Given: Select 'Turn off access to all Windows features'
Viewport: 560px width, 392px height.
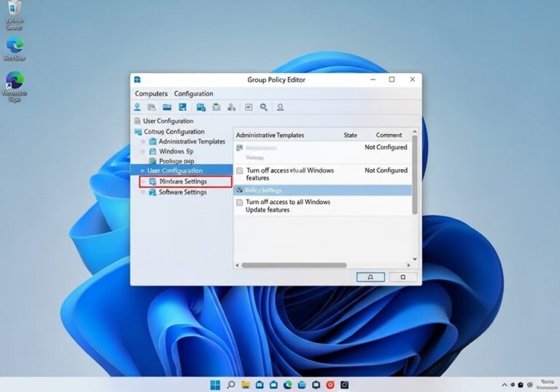Looking at the screenshot, I should [x=290, y=174].
